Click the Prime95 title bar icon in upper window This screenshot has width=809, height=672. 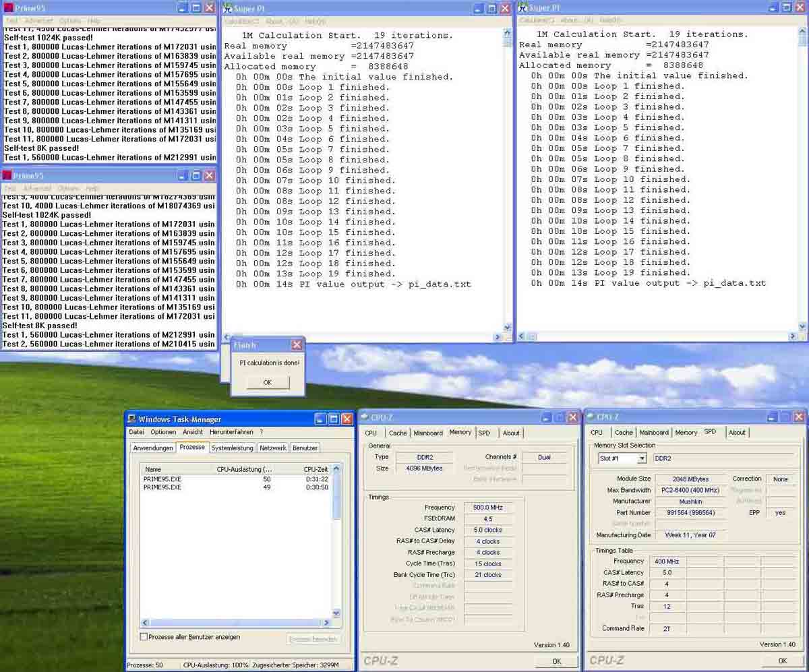pos(7,8)
